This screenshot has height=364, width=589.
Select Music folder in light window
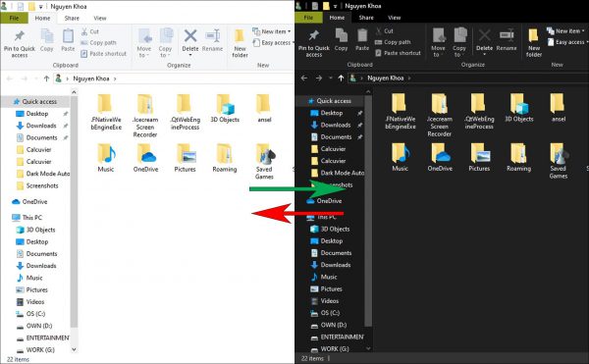tap(106, 158)
